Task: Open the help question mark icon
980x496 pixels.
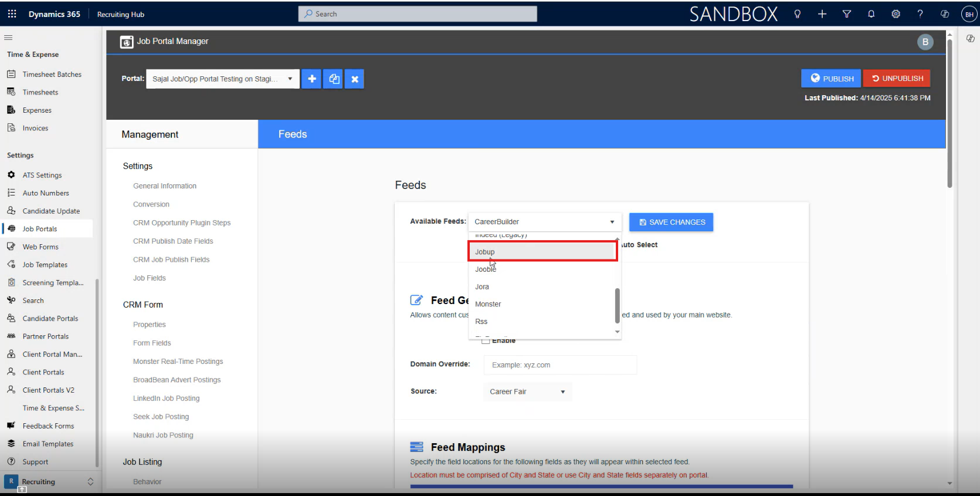Action: 920,14
